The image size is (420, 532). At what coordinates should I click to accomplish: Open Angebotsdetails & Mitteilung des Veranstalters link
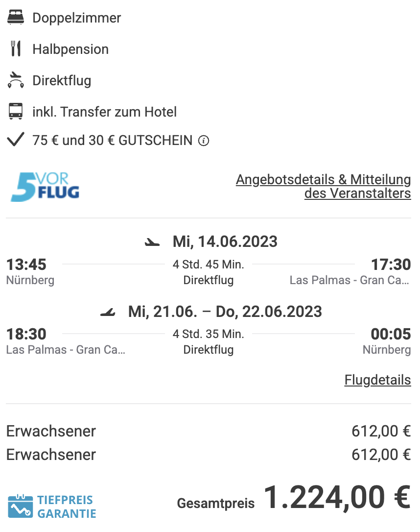(324, 186)
